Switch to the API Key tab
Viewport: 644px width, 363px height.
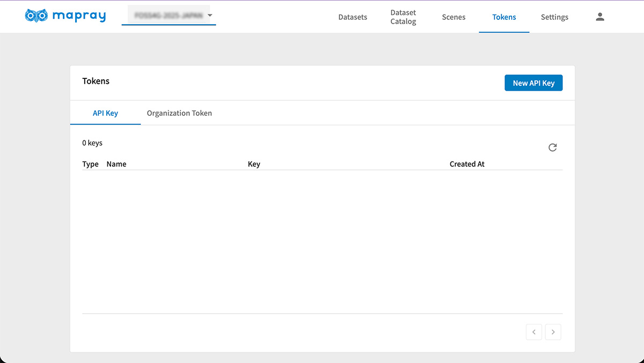105,113
